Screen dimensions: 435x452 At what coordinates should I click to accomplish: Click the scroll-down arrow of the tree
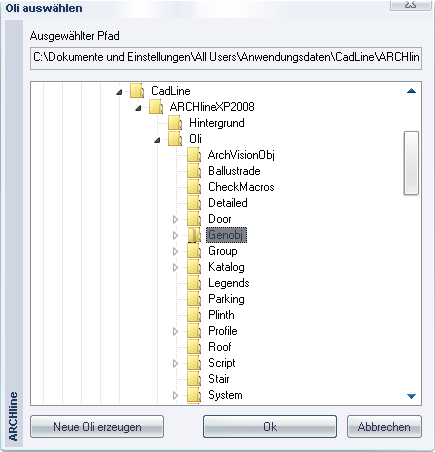[x=412, y=396]
